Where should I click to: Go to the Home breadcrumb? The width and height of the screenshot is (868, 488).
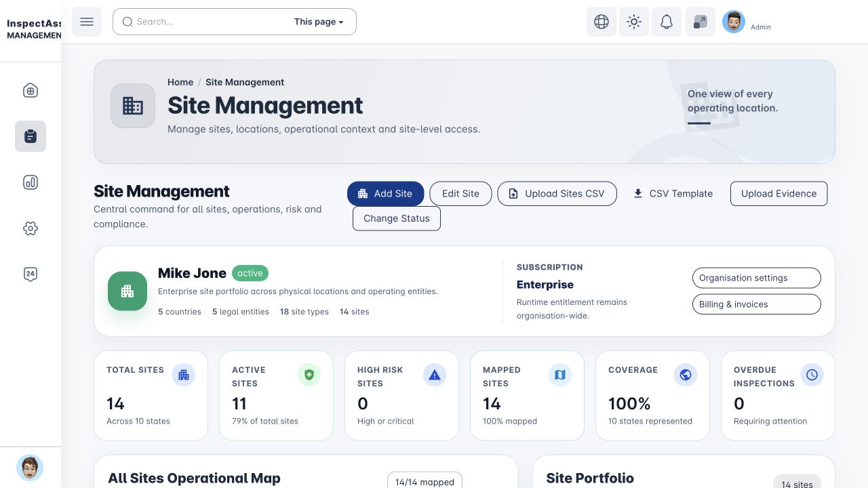(180, 82)
